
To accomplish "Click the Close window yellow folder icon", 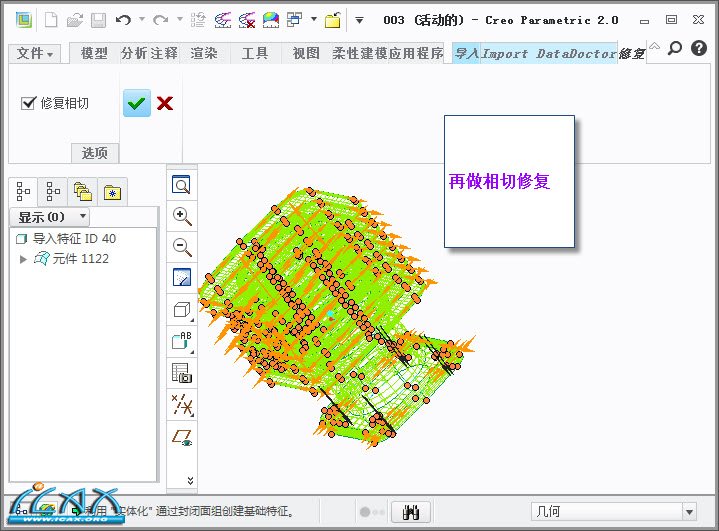I will [332, 20].
